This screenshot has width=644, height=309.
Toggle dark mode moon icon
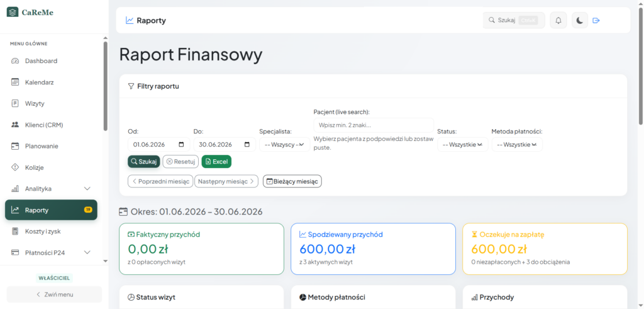click(x=579, y=20)
